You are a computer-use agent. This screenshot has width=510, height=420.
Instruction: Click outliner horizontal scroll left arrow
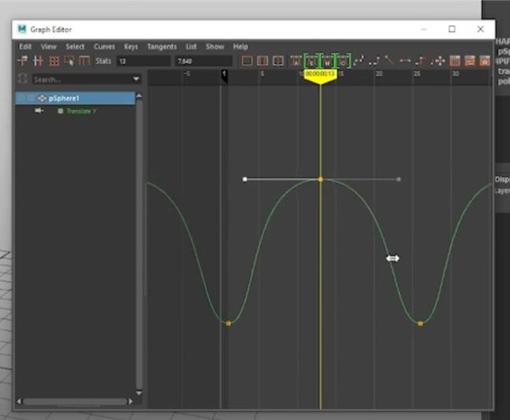19,401
